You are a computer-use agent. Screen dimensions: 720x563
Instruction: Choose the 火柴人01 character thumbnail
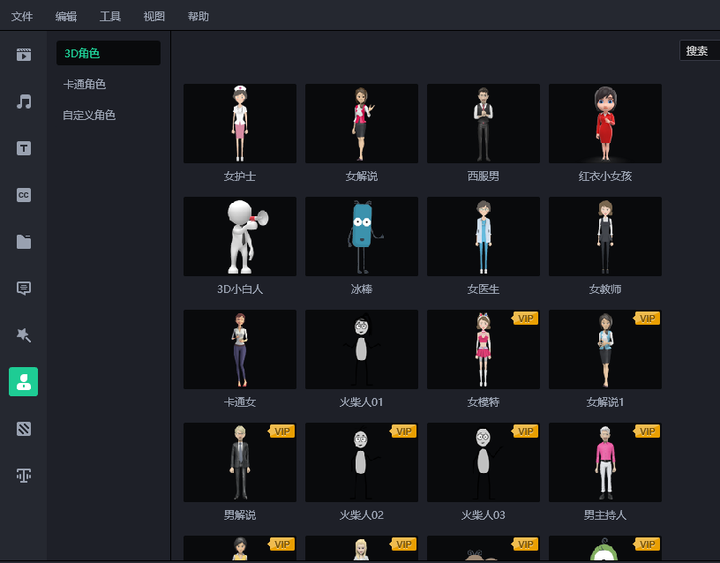point(361,349)
